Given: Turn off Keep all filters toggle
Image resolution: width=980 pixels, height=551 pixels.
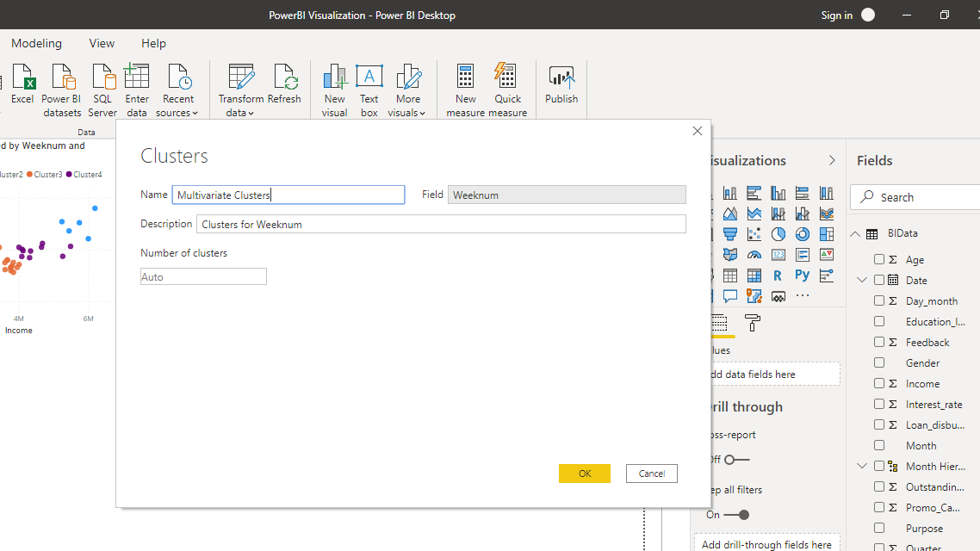Looking at the screenshot, I should point(737,515).
